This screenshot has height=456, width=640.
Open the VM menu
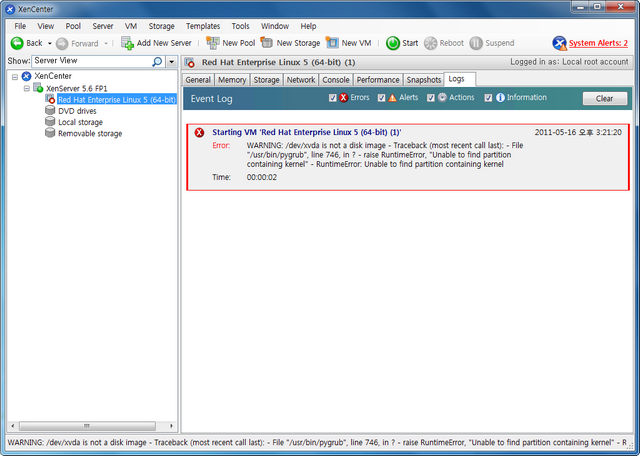click(x=131, y=26)
